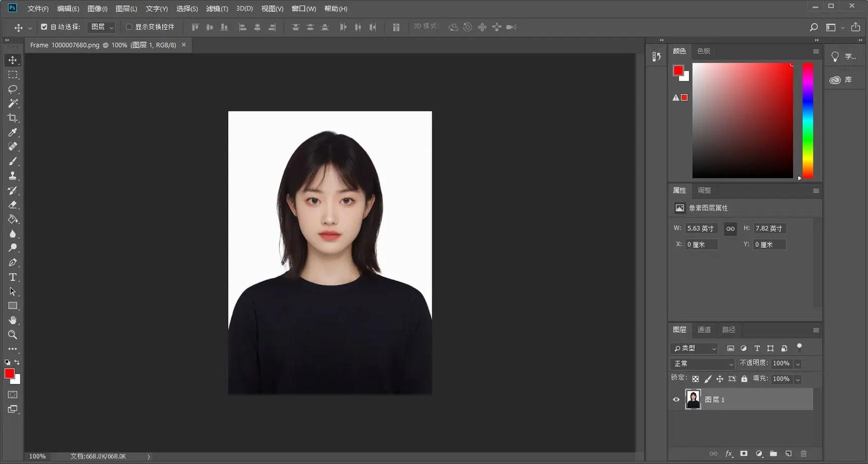Select the Lasso tool

pyautogui.click(x=12, y=89)
